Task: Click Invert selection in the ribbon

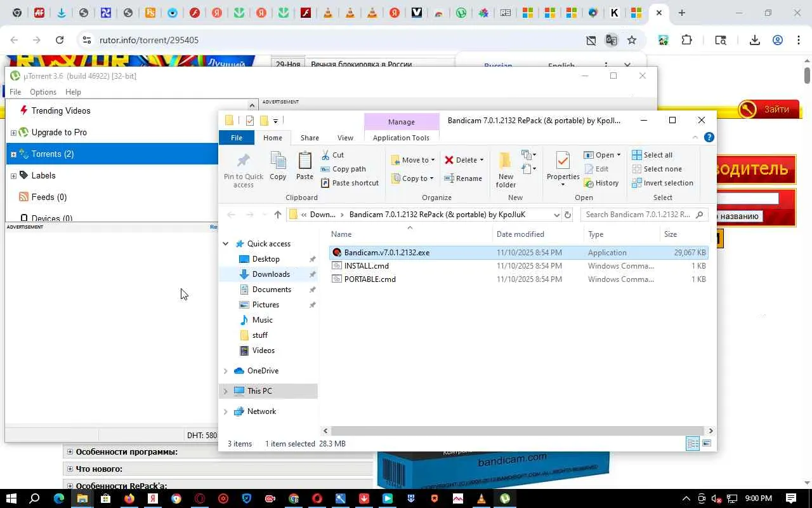Action: pyautogui.click(x=662, y=183)
